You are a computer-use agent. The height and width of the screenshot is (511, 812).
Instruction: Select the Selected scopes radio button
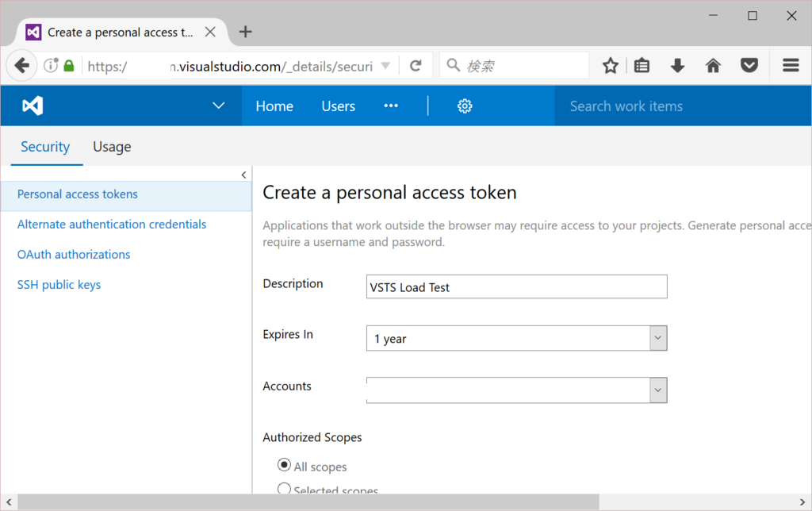tap(284, 488)
